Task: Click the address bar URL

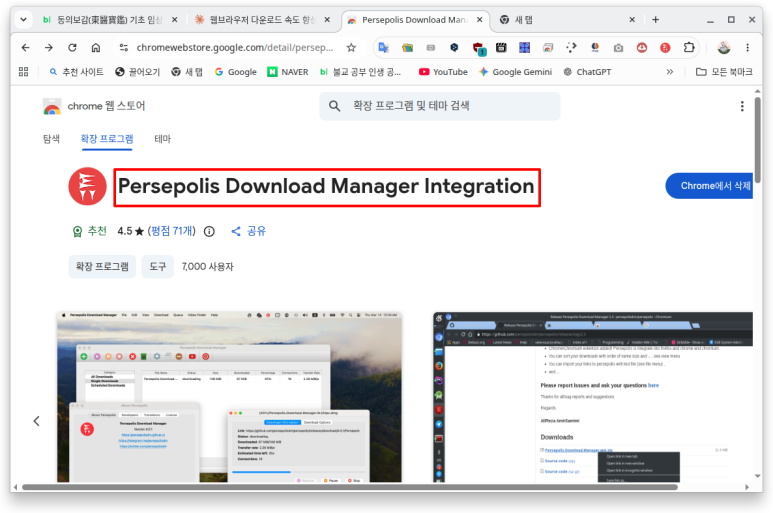Action: tap(235, 47)
